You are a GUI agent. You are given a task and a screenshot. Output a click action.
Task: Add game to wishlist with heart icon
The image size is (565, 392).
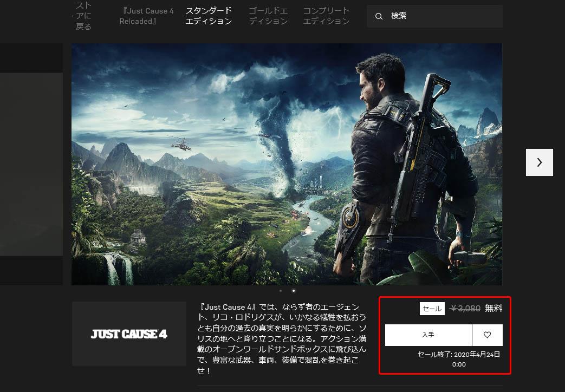point(487,335)
